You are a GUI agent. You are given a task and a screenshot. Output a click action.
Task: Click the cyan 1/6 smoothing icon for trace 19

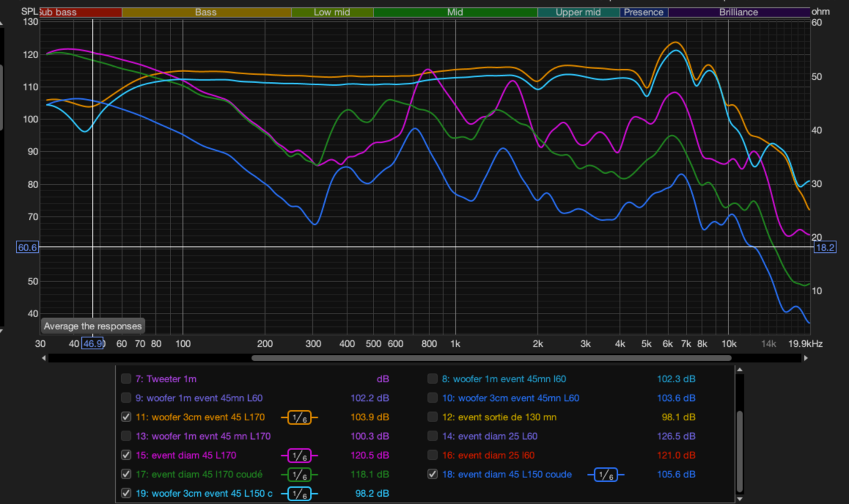[299, 494]
